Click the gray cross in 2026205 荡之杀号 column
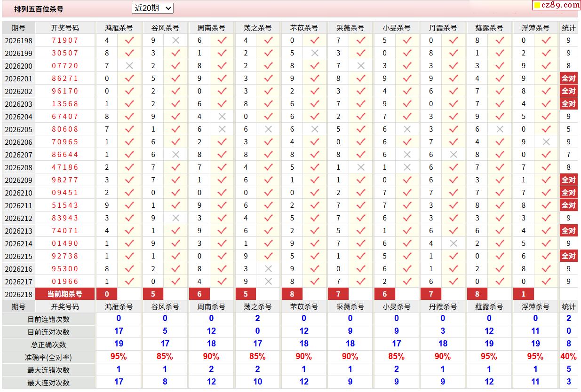This screenshot has width=581, height=392. 269,129
